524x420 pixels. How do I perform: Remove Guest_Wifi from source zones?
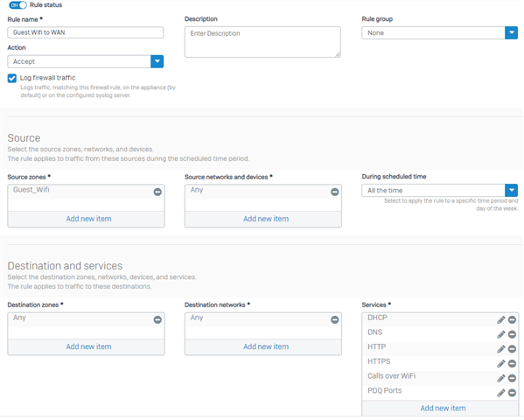pyautogui.click(x=157, y=192)
